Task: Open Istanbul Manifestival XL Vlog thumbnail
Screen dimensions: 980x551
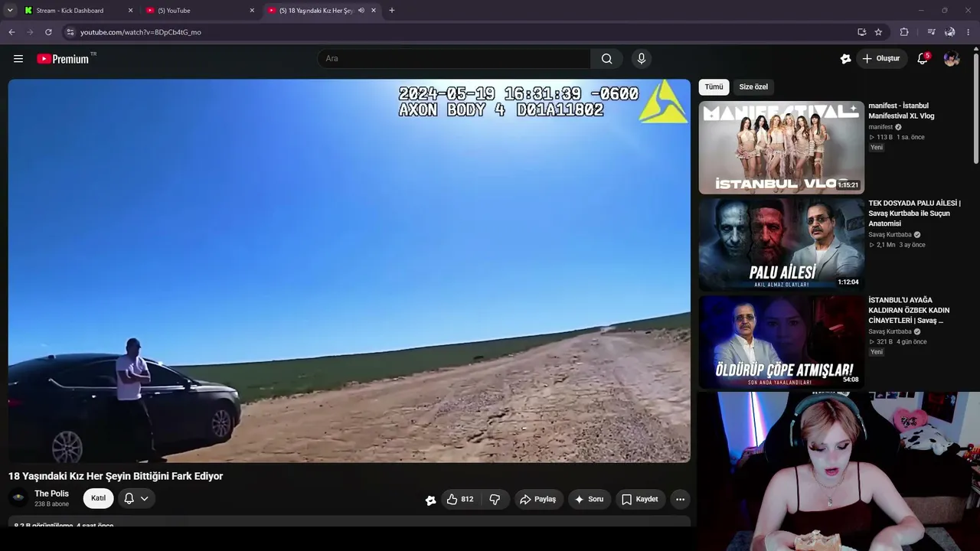Action: coord(781,148)
